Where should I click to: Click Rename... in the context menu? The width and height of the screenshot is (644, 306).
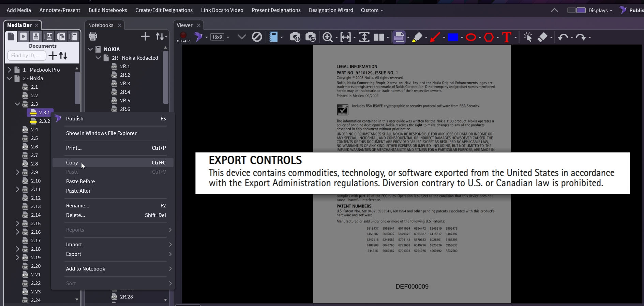click(77, 206)
